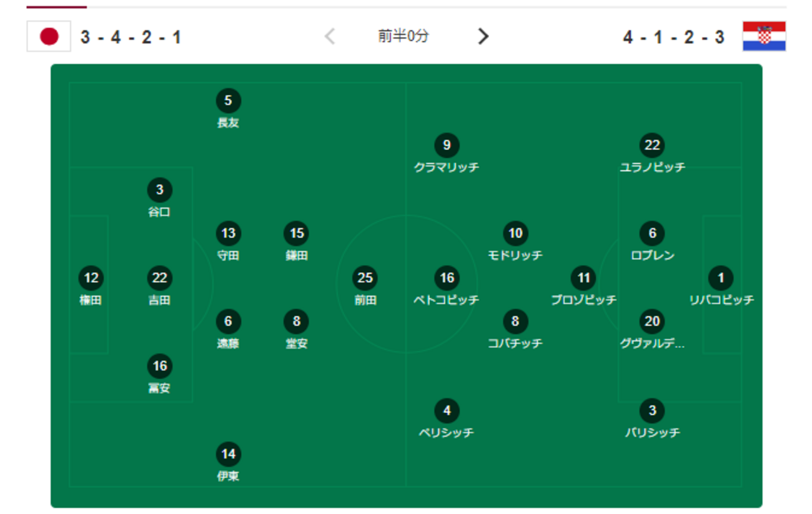The height and width of the screenshot is (514, 812).
Task: Click Japan number 14 伊東 marker
Action: tap(228, 455)
